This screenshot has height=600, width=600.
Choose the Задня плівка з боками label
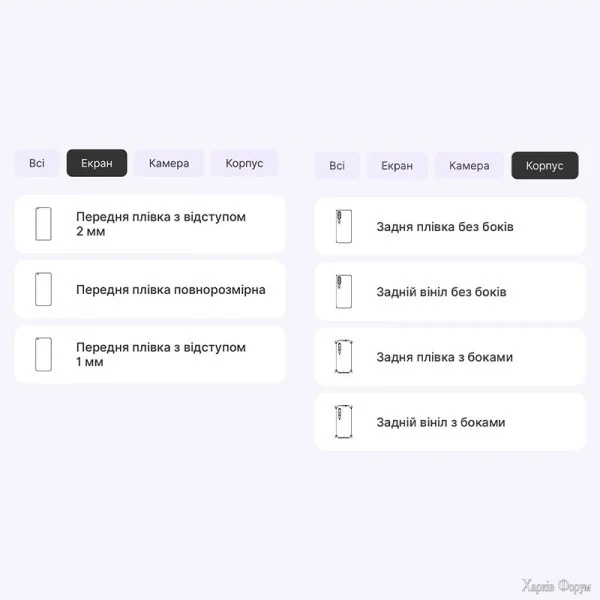tap(445, 357)
